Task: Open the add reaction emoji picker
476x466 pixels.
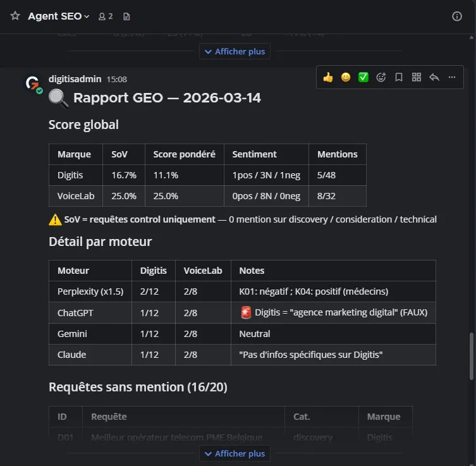Action: coord(381,77)
